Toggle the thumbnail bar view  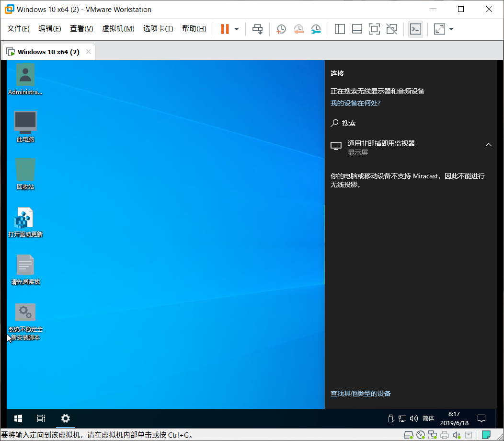357,29
